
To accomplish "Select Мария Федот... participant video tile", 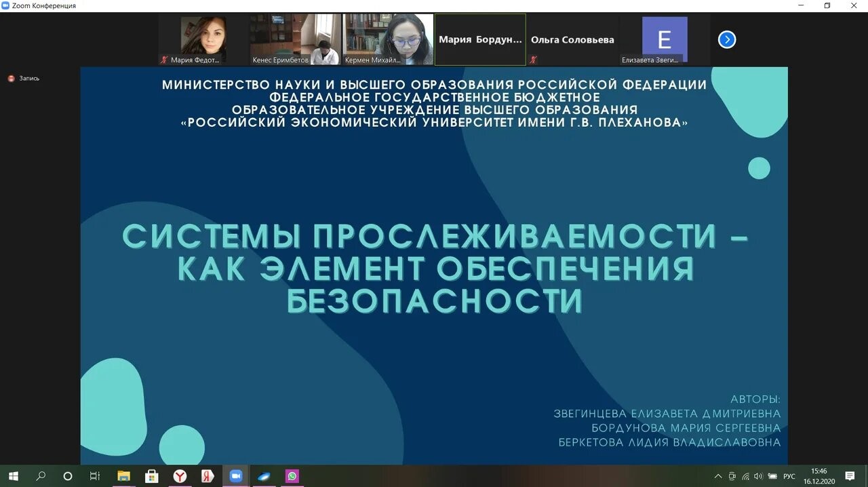I will coord(203,39).
